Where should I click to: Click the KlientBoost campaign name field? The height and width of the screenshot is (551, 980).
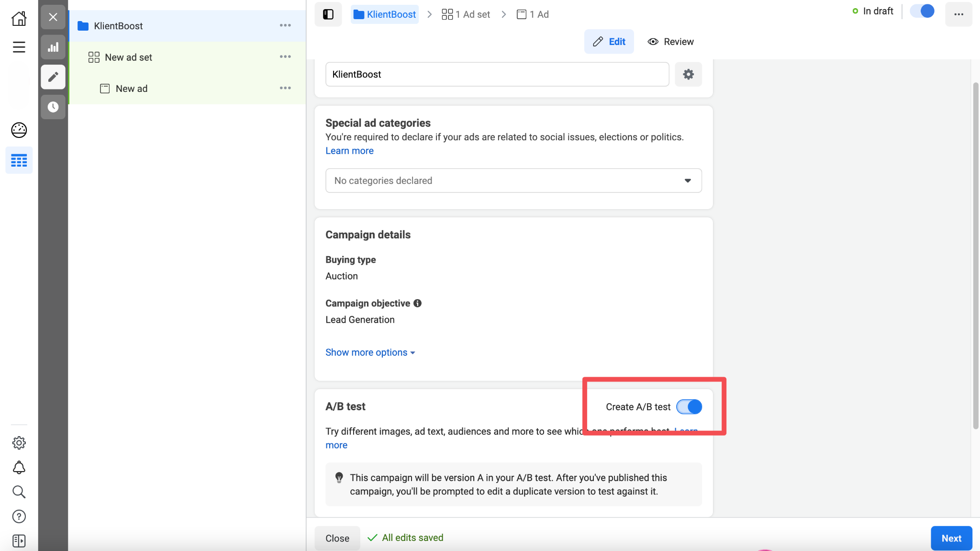click(497, 74)
